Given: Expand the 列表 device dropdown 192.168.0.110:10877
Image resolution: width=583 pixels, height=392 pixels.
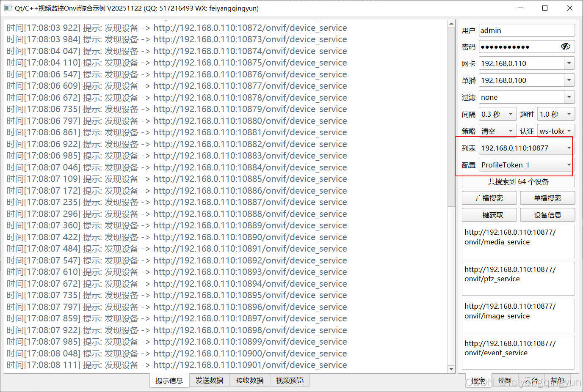Looking at the screenshot, I should pos(527,148).
